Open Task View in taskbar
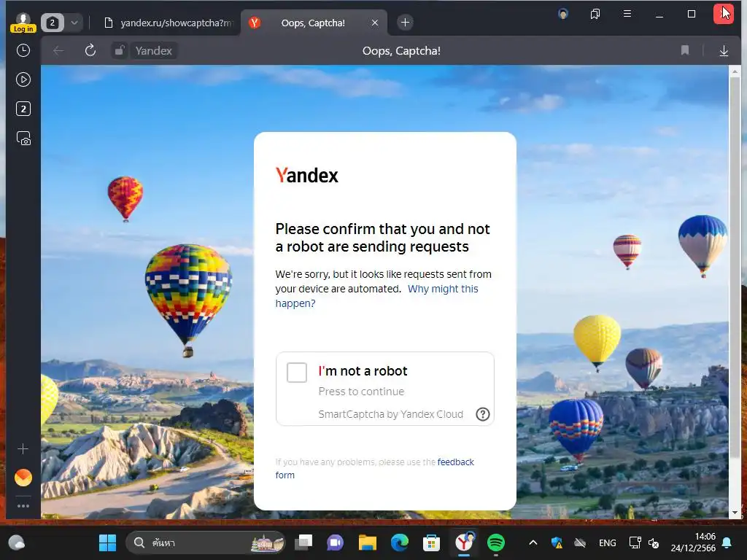Screen dimensions: 747x560 pyautogui.click(x=303, y=542)
